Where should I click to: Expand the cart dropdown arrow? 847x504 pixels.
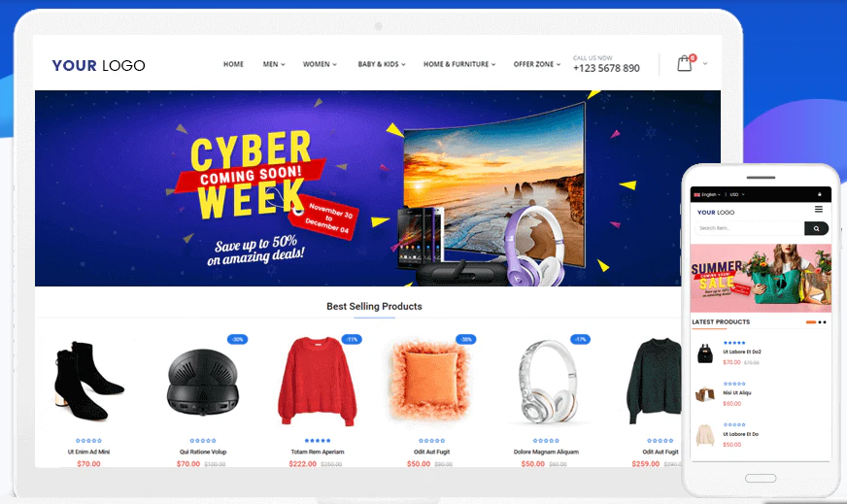point(705,64)
